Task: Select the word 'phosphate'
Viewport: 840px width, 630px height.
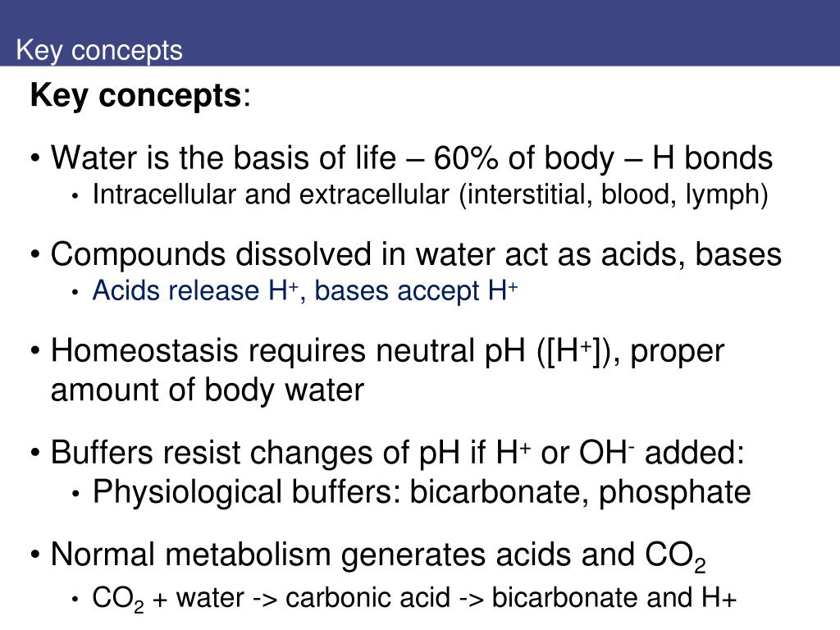Action: click(674, 492)
